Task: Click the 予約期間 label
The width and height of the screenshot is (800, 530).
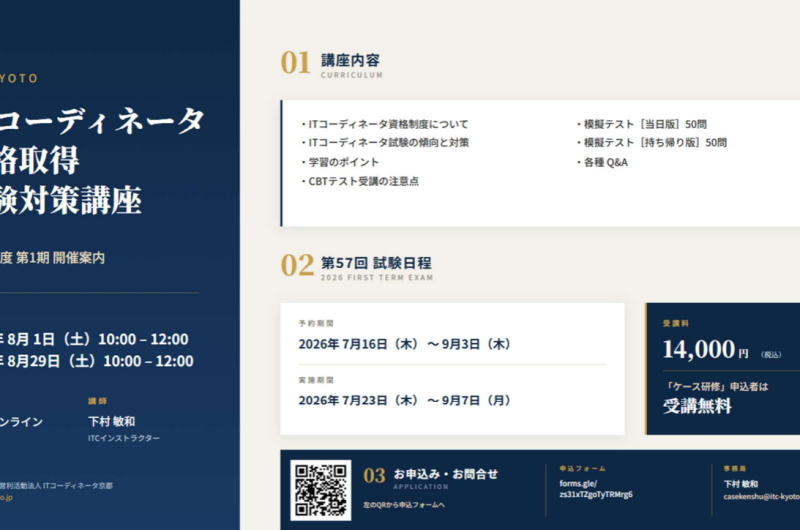Action: 316,323
